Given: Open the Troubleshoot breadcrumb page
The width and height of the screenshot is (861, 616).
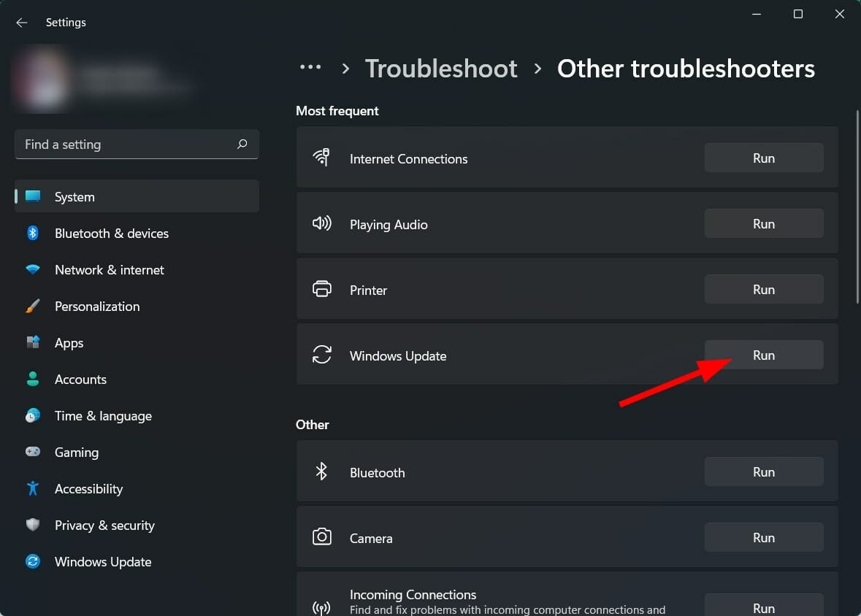Looking at the screenshot, I should pos(441,69).
